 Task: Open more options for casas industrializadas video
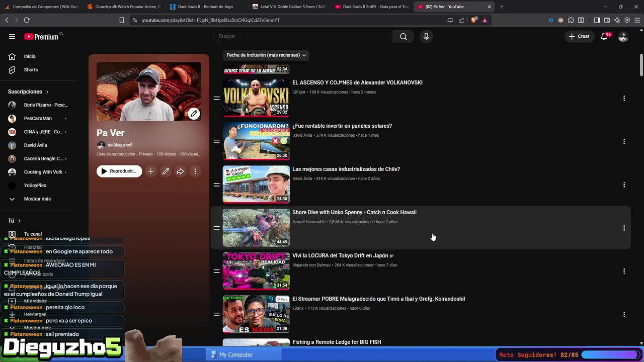(x=624, y=185)
